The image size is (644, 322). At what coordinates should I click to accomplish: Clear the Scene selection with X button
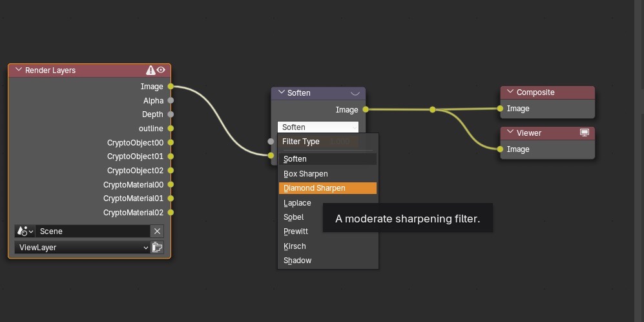(157, 231)
